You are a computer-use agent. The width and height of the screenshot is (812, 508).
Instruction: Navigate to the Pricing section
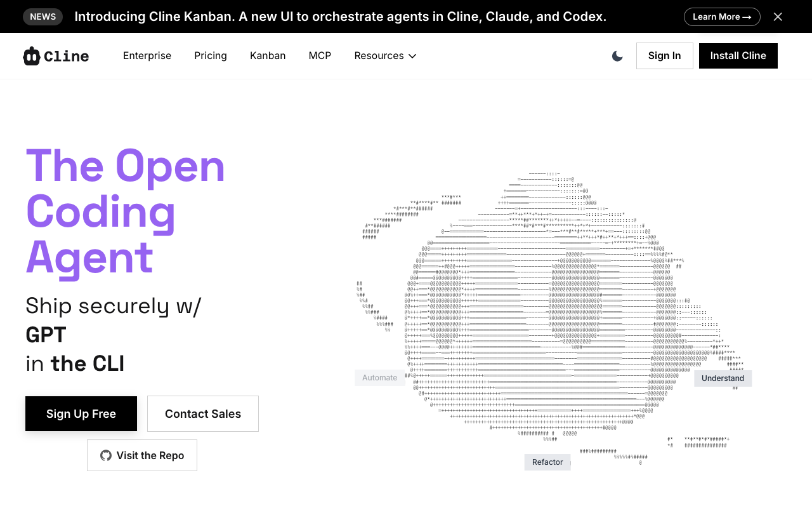coord(210,56)
